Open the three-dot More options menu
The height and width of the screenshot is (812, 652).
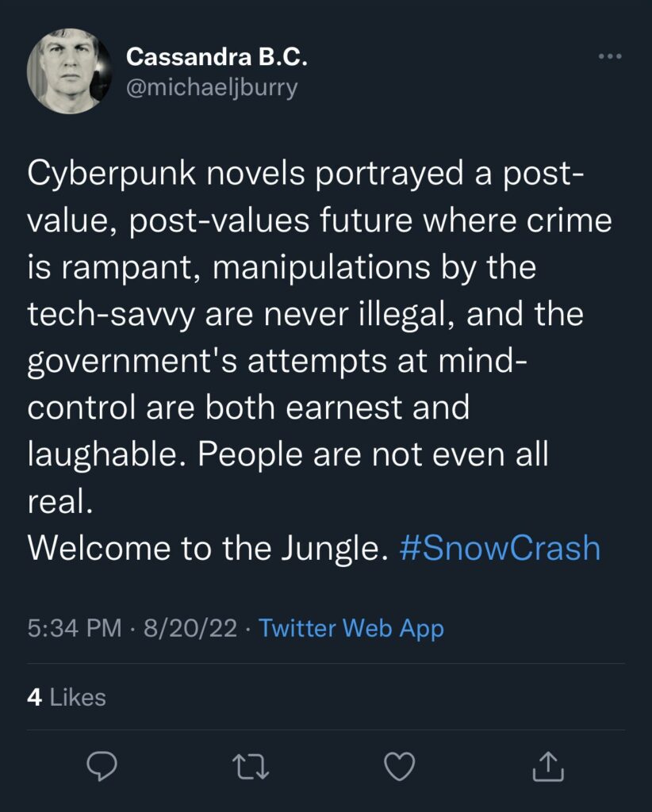pos(609,57)
